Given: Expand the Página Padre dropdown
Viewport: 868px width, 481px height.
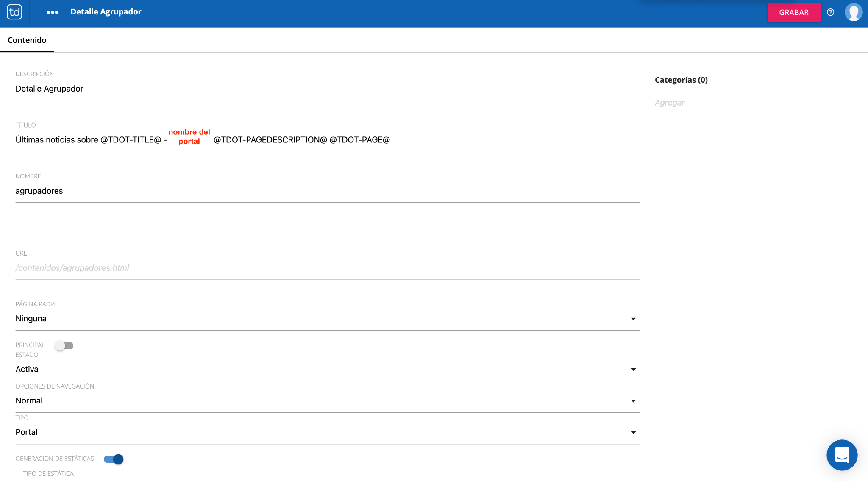Looking at the screenshot, I should (327, 319).
